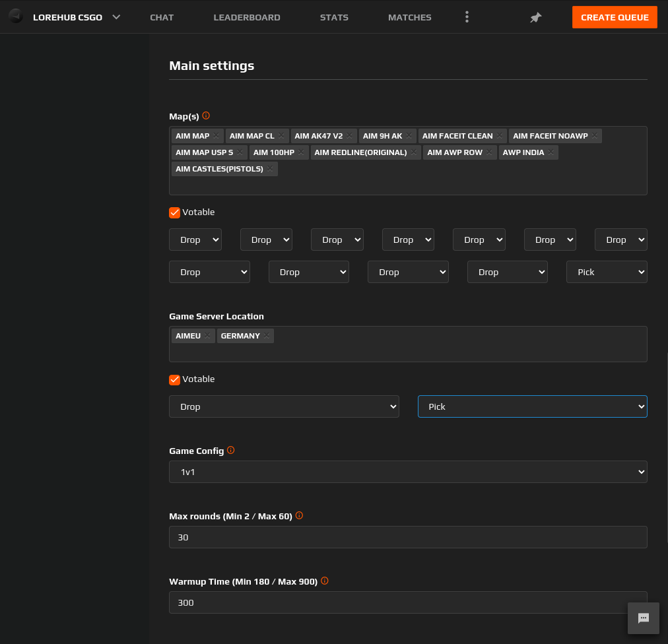The height and width of the screenshot is (644, 668).
Task: Remove the AIM MAP tag
Action: pyautogui.click(x=217, y=135)
